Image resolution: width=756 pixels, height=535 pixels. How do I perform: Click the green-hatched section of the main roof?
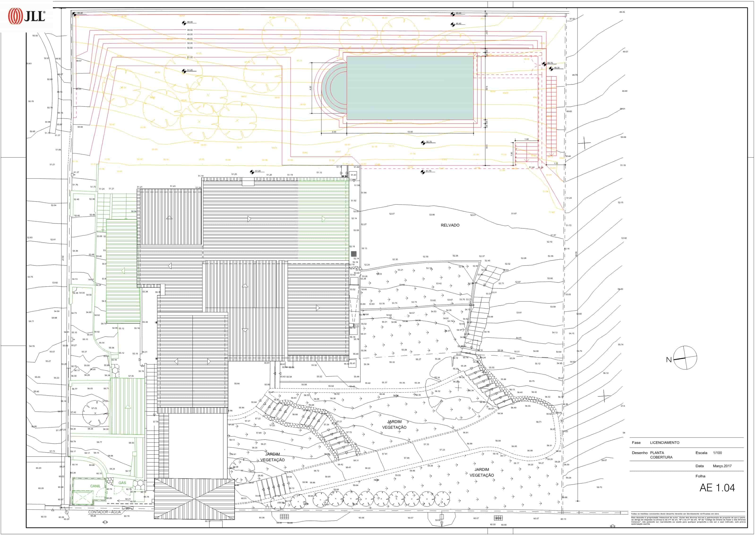point(323,219)
